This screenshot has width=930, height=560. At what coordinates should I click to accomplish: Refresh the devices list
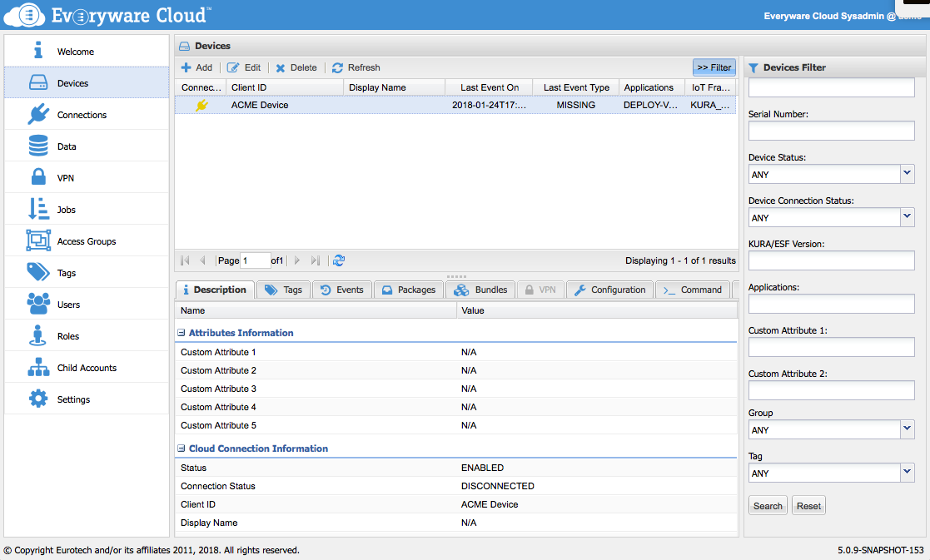tap(356, 67)
